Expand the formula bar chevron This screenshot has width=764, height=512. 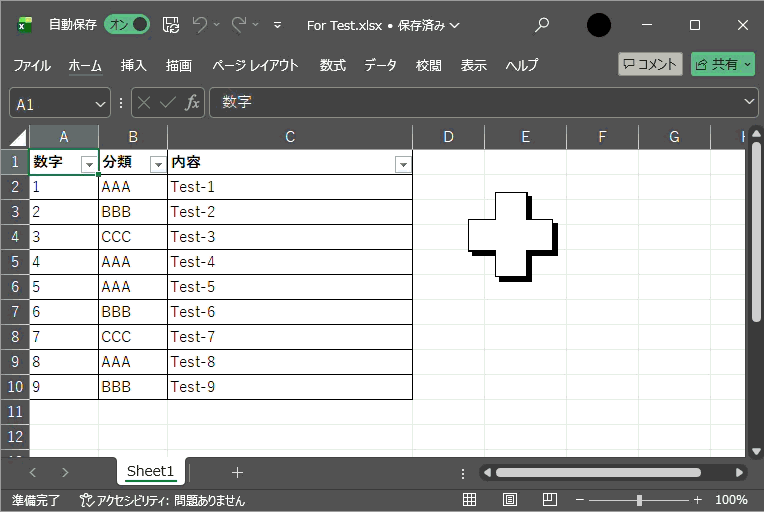coord(749,102)
